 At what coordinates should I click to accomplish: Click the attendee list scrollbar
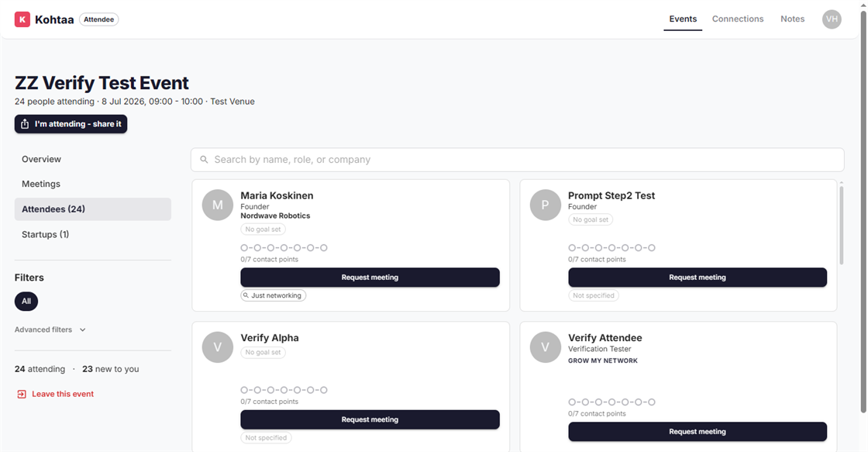click(842, 225)
